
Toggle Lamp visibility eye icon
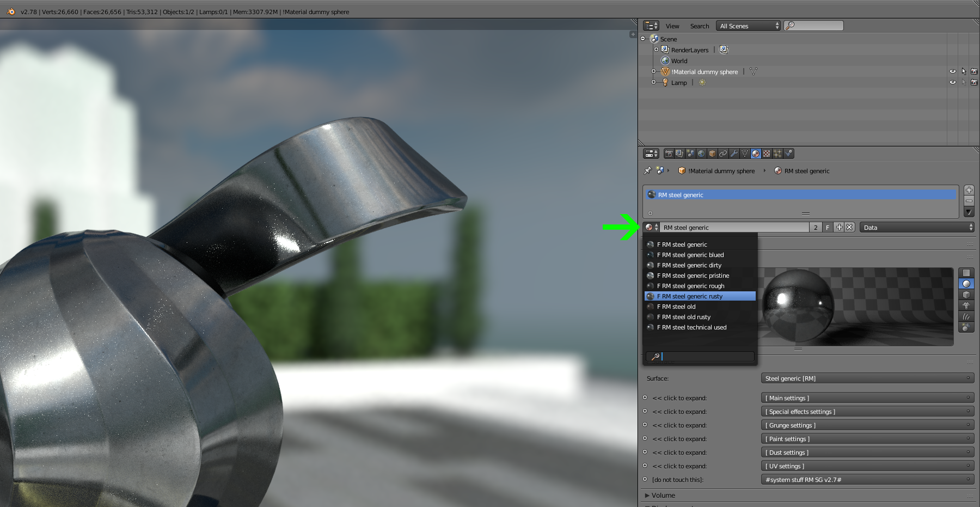click(952, 82)
